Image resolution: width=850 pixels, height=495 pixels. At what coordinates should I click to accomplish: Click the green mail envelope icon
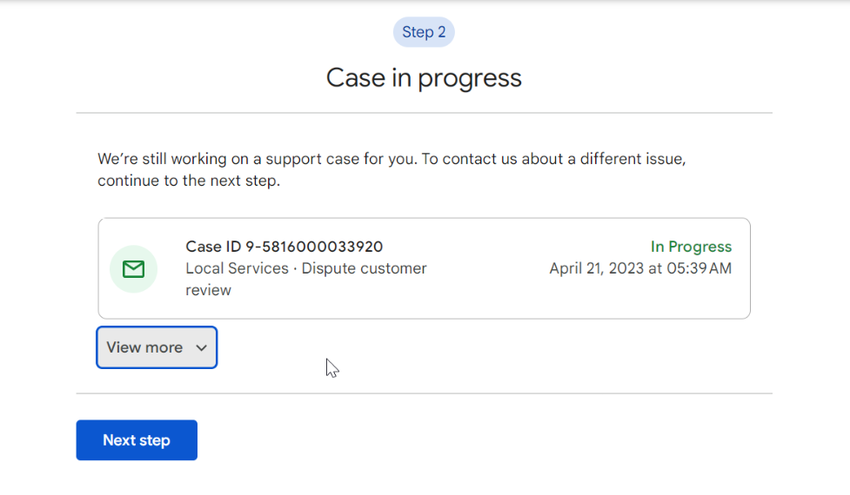coord(133,269)
